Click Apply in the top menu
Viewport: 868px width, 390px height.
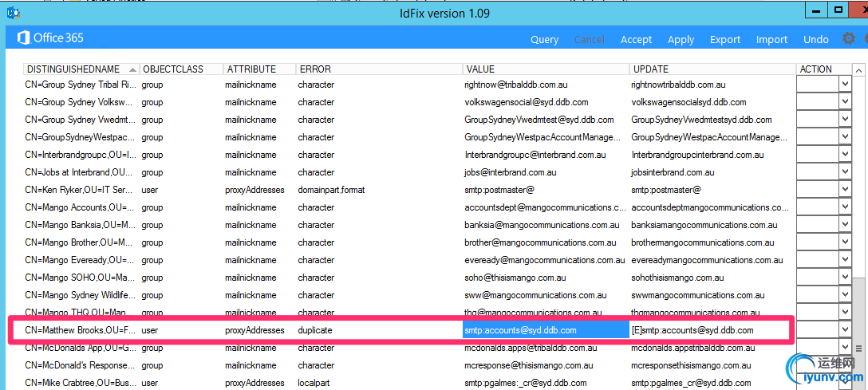pyautogui.click(x=681, y=39)
